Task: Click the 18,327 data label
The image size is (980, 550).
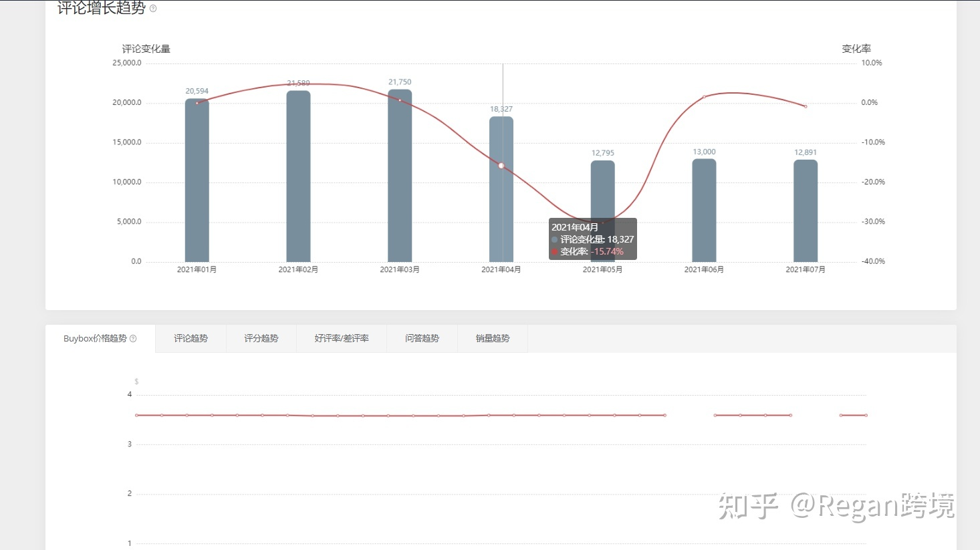Action: pos(502,108)
